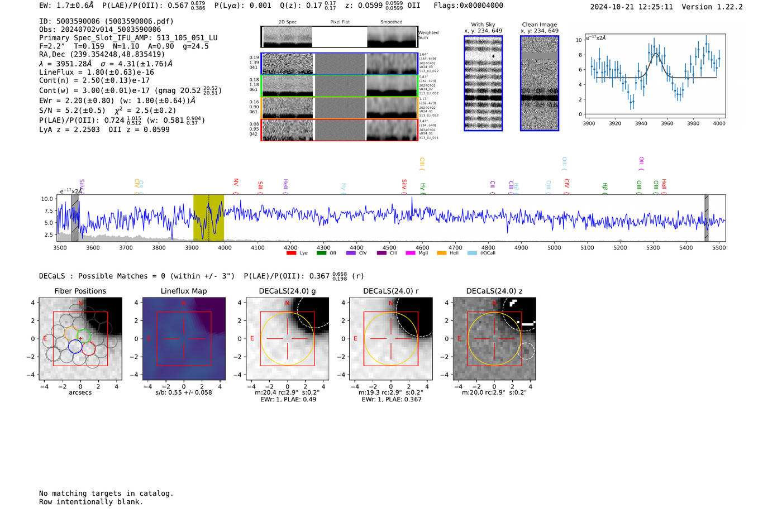Click the red fiber circle in Fiber Positions
This screenshot has width=782, height=532.
pos(88,349)
